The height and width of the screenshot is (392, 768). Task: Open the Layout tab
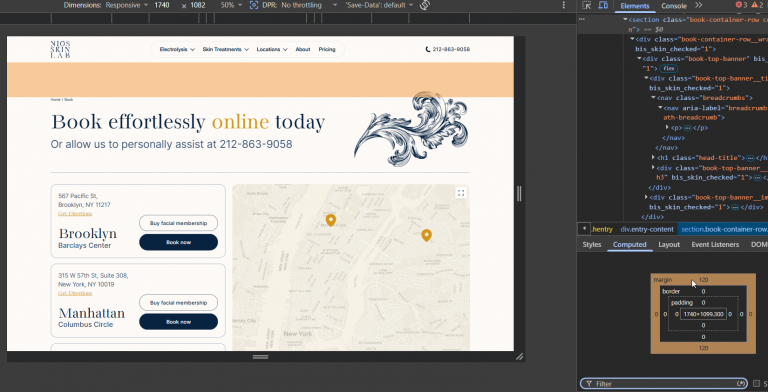669,245
